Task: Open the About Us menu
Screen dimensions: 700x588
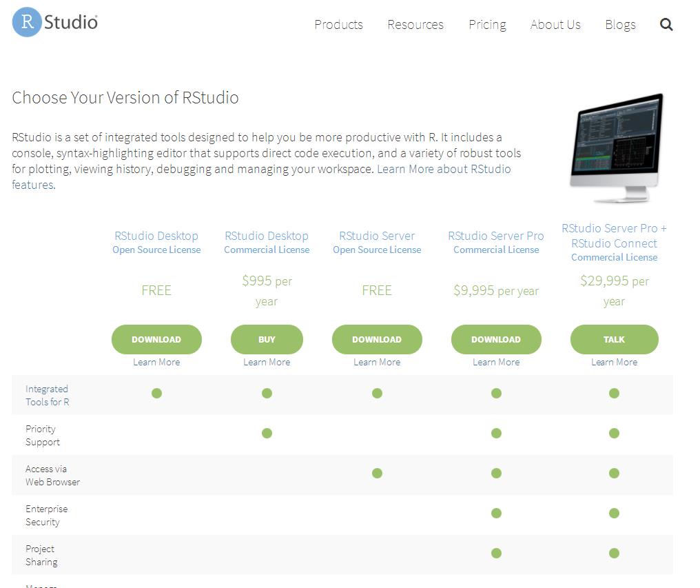Action: tap(555, 25)
